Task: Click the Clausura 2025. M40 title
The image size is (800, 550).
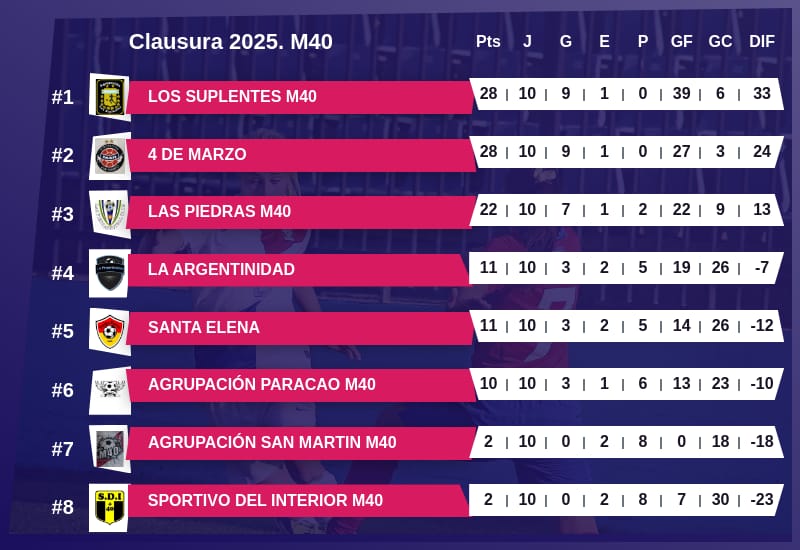Action: click(x=230, y=42)
